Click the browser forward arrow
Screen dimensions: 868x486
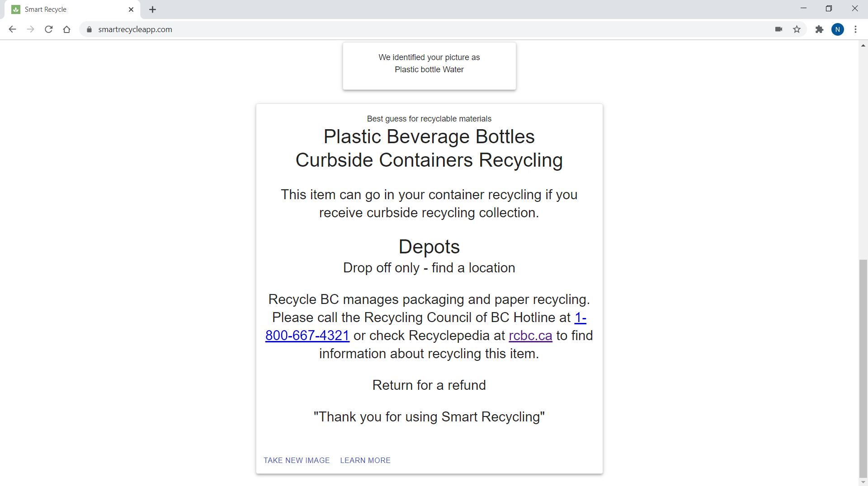tap(30, 29)
